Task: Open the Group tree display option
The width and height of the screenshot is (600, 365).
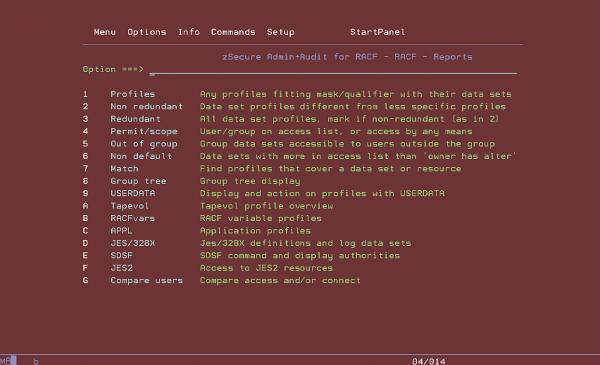Action: coord(138,181)
